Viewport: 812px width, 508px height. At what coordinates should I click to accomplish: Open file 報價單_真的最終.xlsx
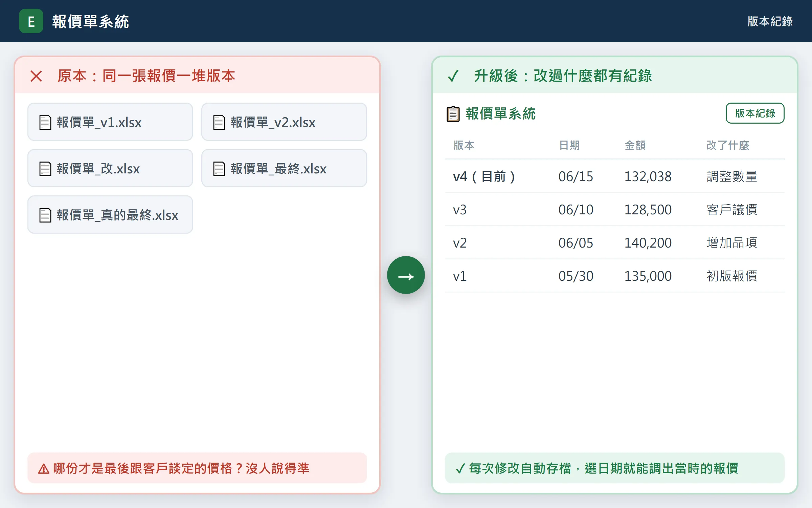click(110, 215)
